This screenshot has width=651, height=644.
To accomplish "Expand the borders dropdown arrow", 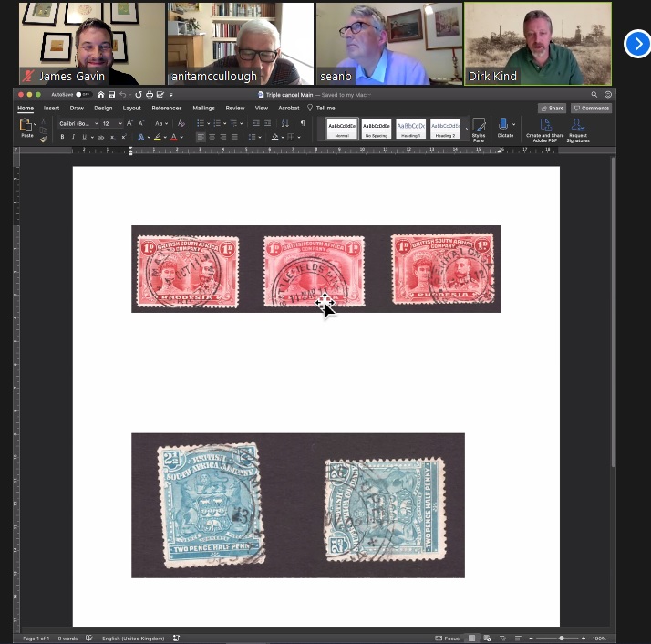I will (x=299, y=137).
